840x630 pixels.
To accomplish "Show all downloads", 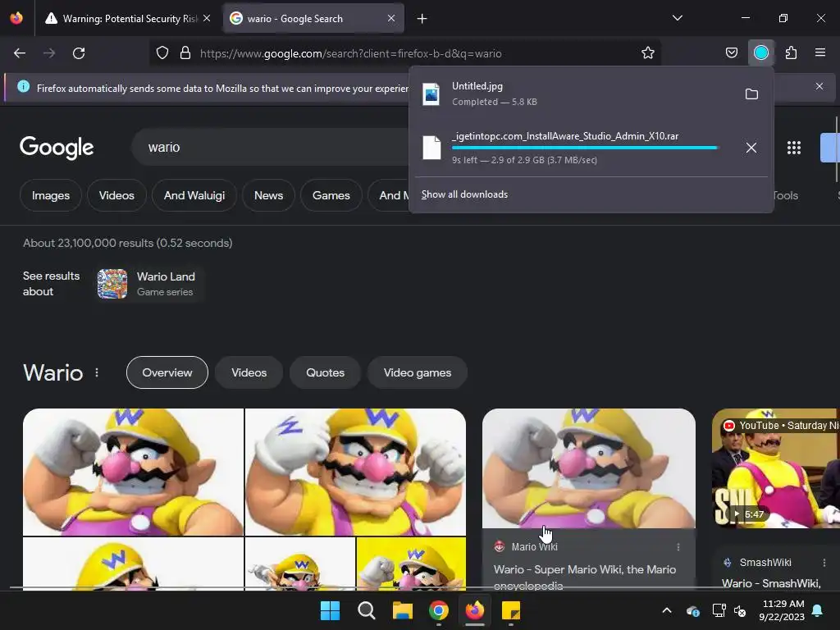I will coord(464,194).
